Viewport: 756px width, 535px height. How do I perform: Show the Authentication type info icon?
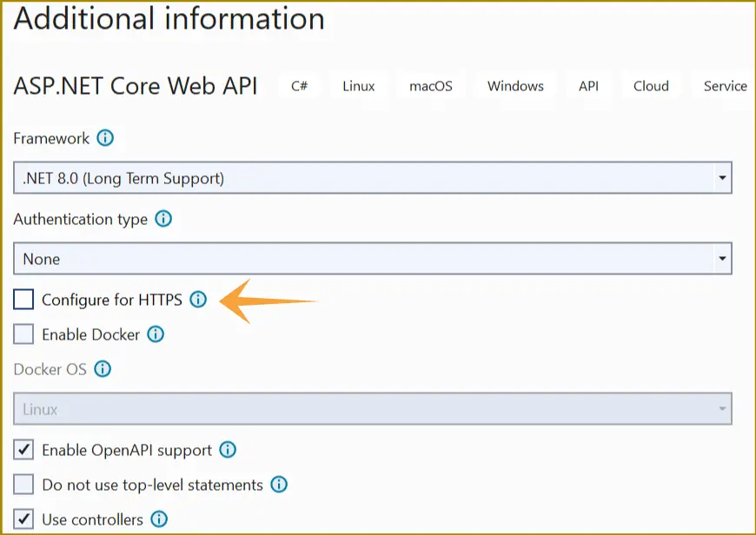[x=163, y=219]
